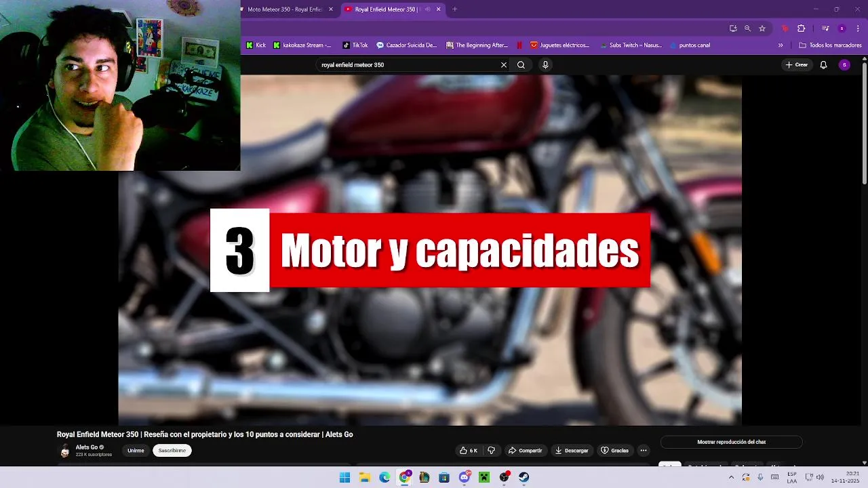This screenshot has width=868, height=488.
Task: Click the Unirme button
Action: pos(136,451)
